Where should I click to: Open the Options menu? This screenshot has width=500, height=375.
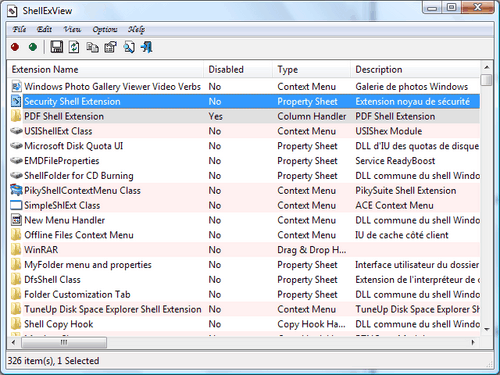coord(105,29)
